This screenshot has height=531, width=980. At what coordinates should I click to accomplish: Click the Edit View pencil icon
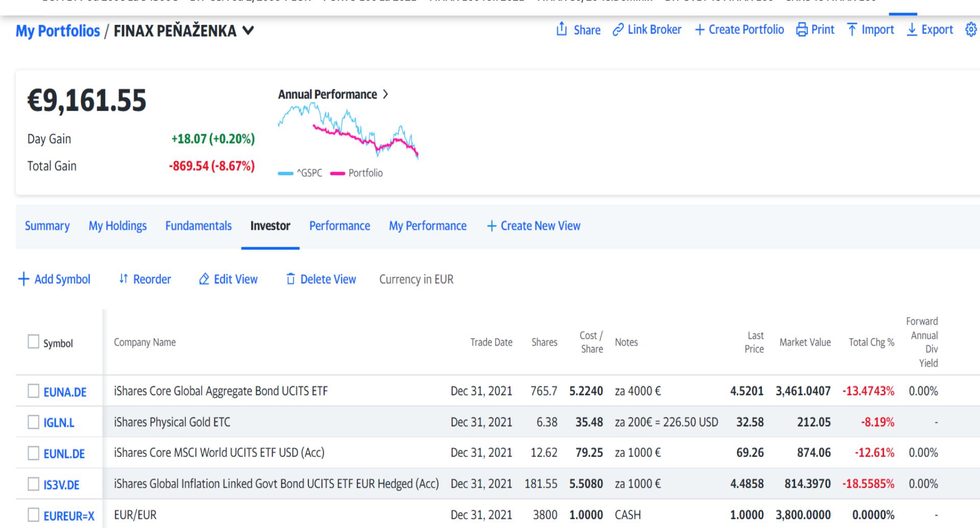pos(204,279)
